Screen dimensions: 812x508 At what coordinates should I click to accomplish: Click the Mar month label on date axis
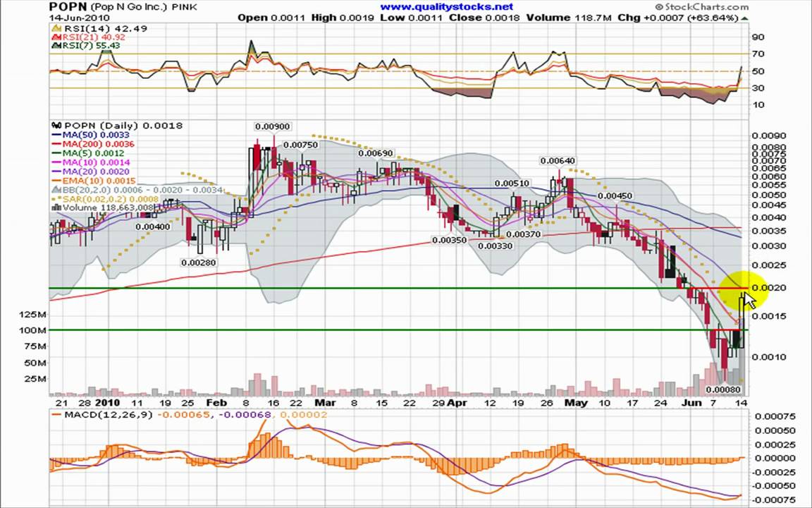tap(325, 403)
